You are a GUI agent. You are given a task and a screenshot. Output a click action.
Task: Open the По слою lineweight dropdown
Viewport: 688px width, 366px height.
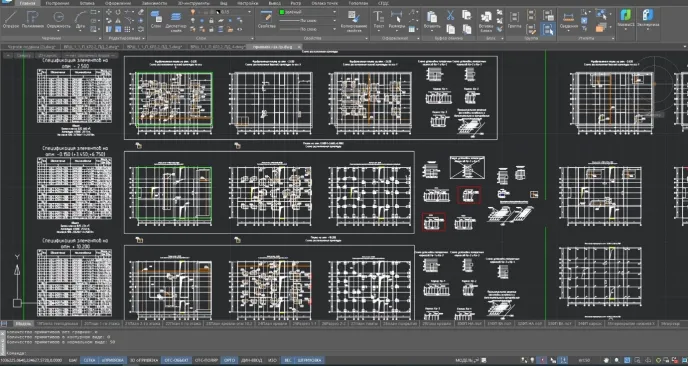tap(308, 29)
